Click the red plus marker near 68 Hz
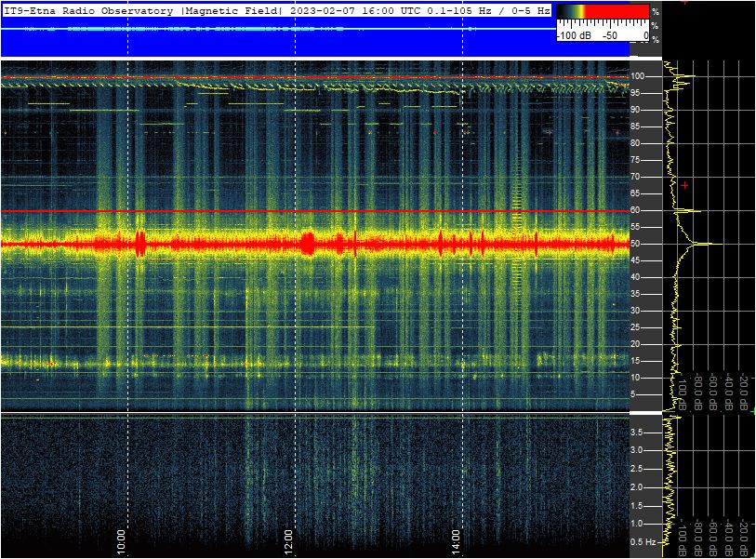 (x=685, y=185)
